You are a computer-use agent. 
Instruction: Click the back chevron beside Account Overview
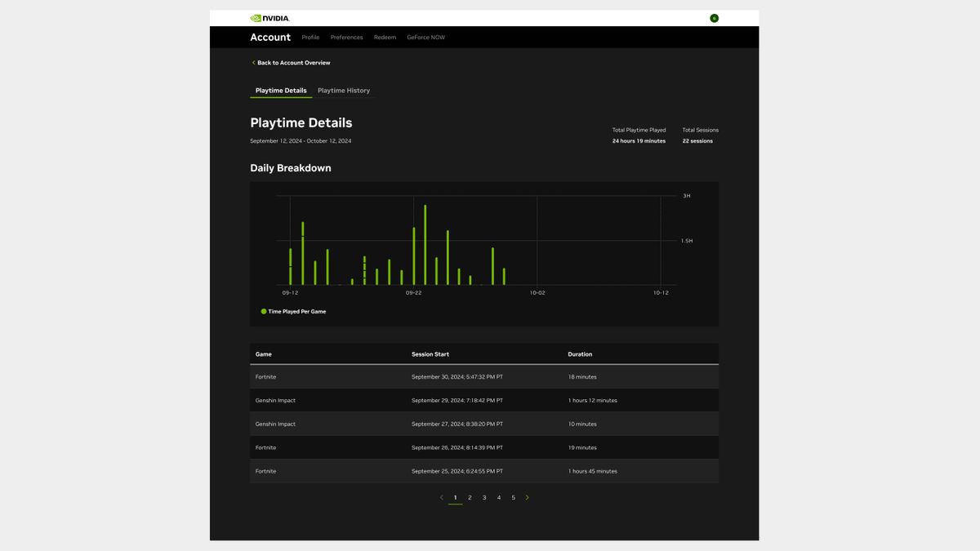point(253,62)
